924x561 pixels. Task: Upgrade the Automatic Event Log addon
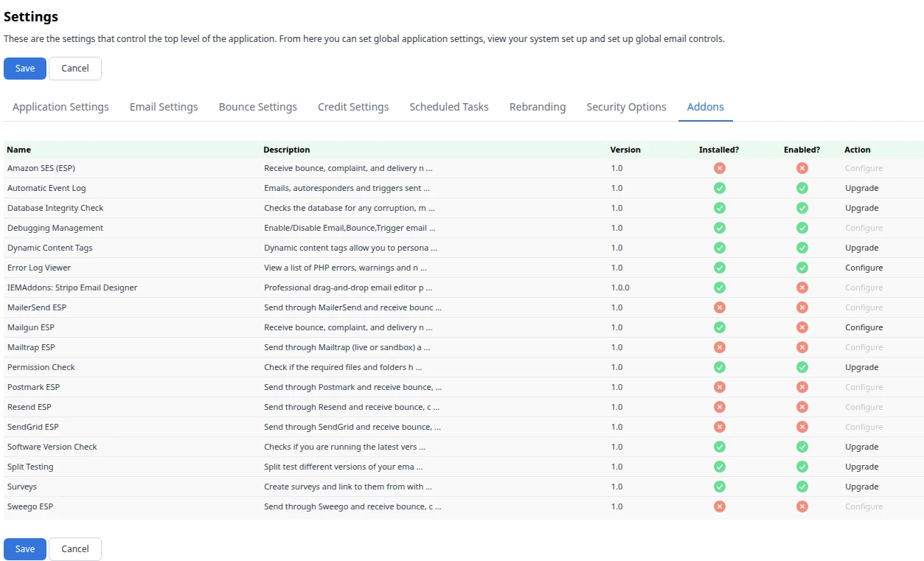click(x=861, y=188)
